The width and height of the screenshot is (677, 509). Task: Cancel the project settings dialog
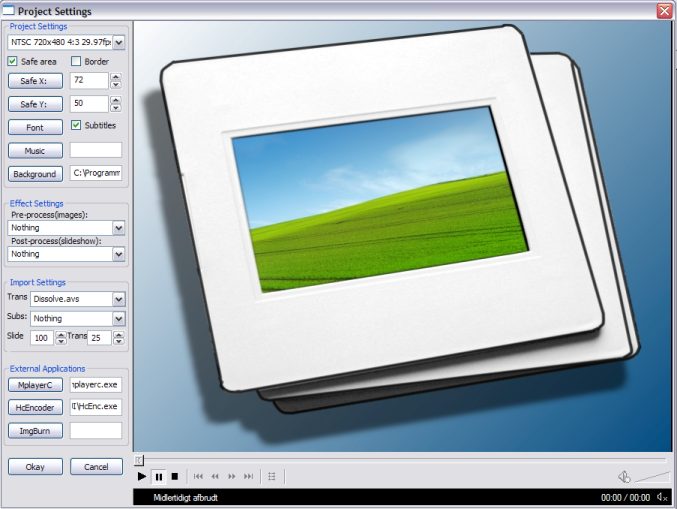(x=96, y=467)
